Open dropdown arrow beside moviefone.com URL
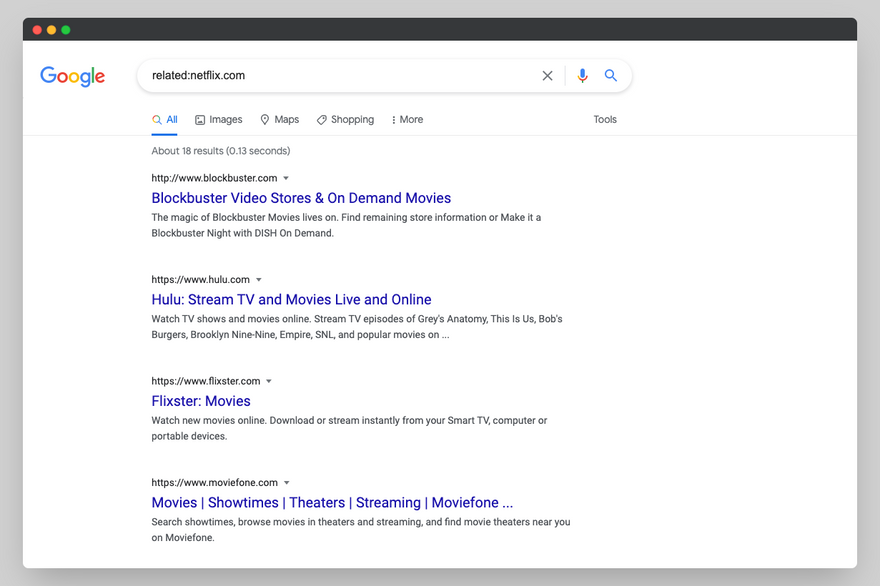 tap(287, 483)
